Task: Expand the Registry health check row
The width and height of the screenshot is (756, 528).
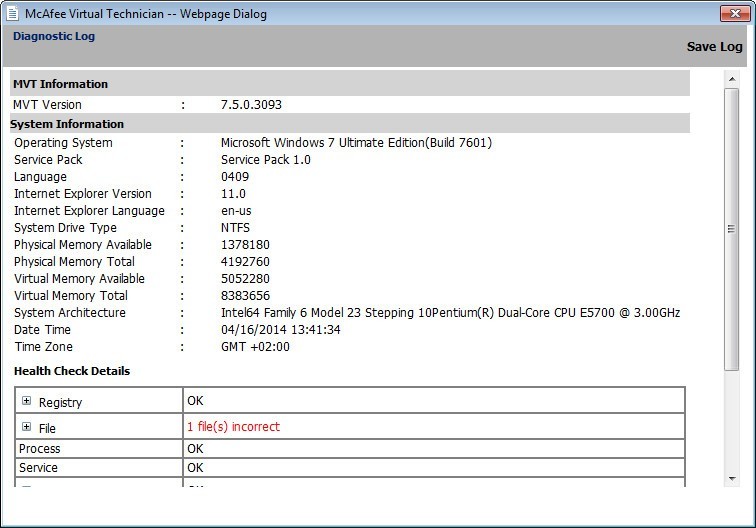Action: click(27, 401)
